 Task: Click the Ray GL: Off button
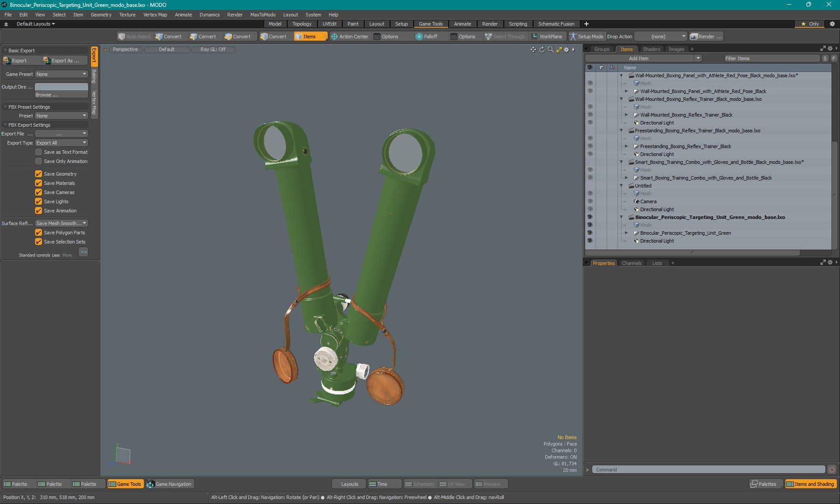coord(213,49)
